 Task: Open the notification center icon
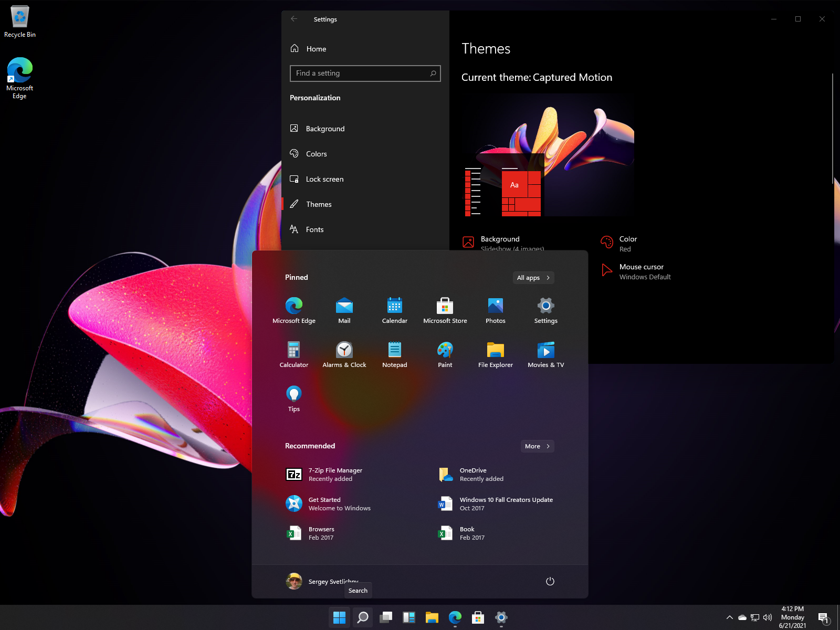click(824, 618)
